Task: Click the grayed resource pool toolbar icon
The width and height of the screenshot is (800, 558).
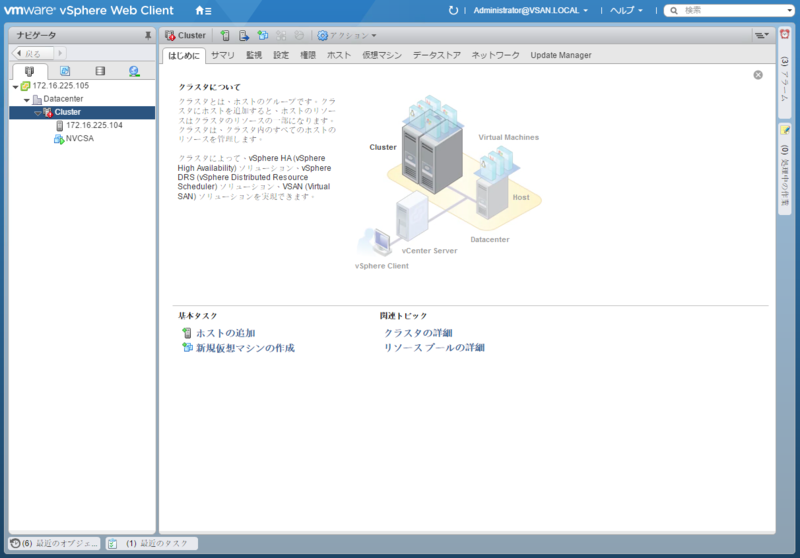Action: tap(299, 35)
